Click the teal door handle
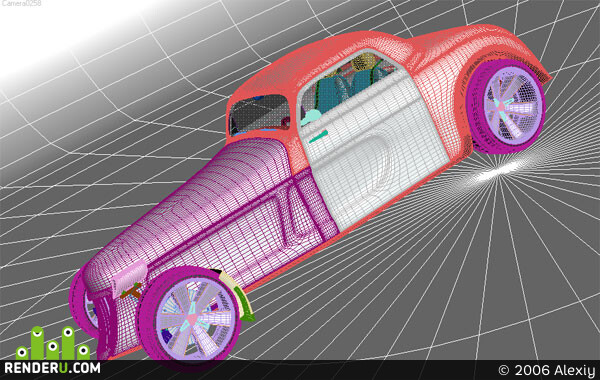600x380 pixels. pyautogui.click(x=318, y=137)
